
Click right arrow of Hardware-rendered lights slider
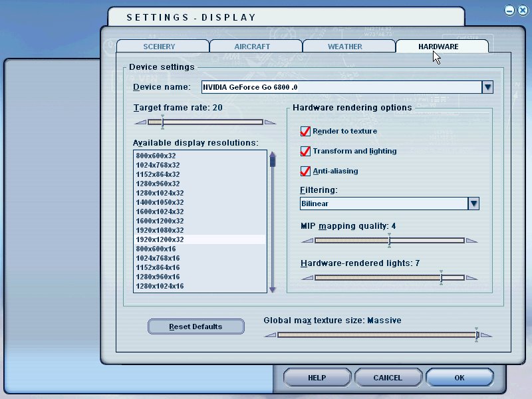(471, 277)
